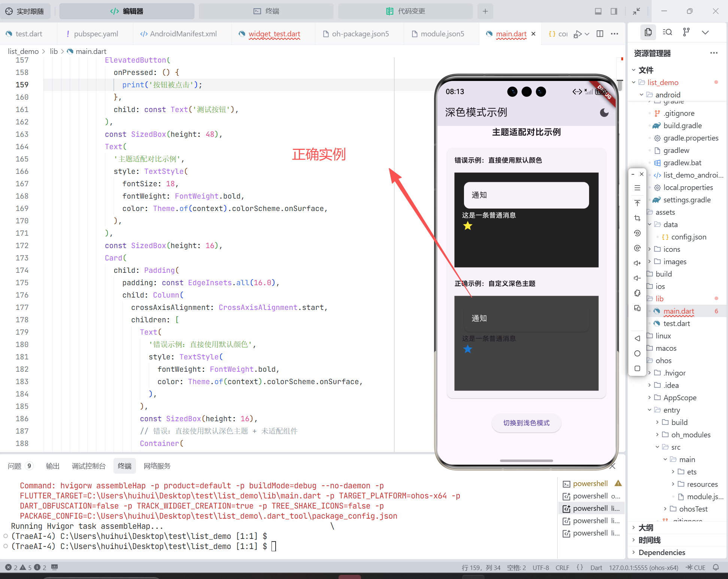Screen dimensions: 728x579
Task: Click the run and debug icon
Action: pos(577,34)
